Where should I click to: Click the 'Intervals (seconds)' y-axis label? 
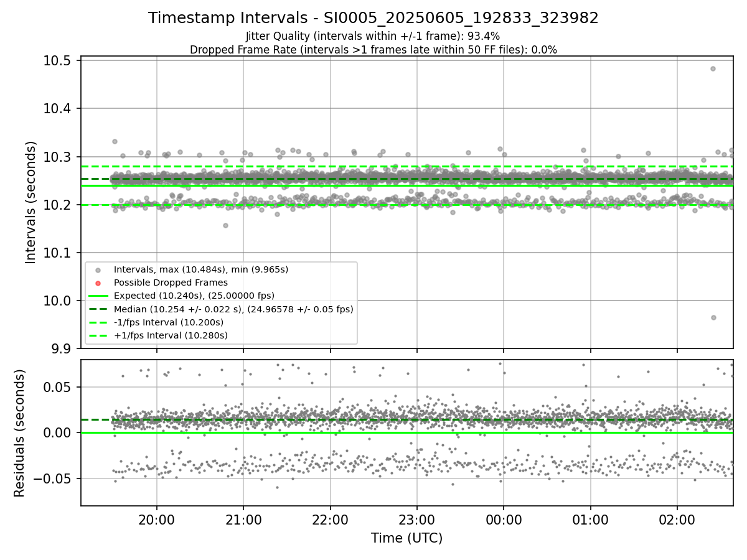pyautogui.click(x=31, y=202)
